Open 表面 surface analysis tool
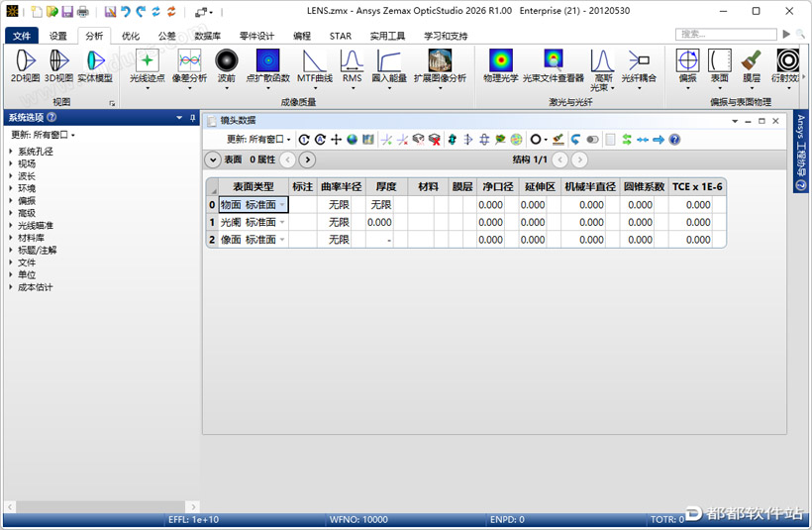Viewport: 812px width, 530px height. point(719,69)
